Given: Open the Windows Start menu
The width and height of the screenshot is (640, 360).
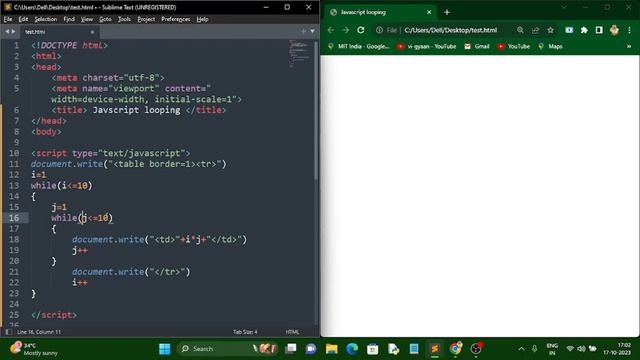Looking at the screenshot, I should coord(164,349).
